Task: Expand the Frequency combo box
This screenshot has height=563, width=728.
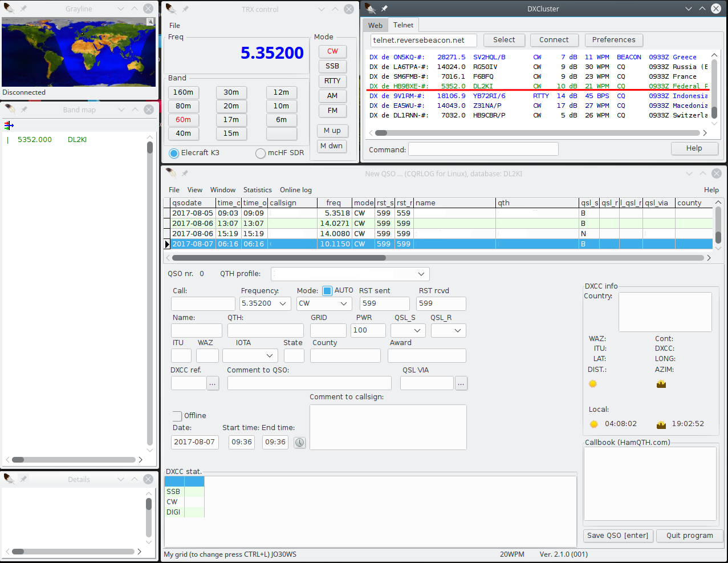Action: [283, 303]
